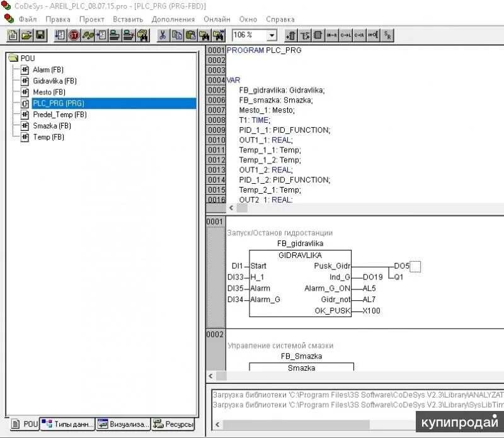Viewport: 504px width, 438px height.
Task: Click FB_Smazka instance name in network 0002
Action: pos(301,356)
